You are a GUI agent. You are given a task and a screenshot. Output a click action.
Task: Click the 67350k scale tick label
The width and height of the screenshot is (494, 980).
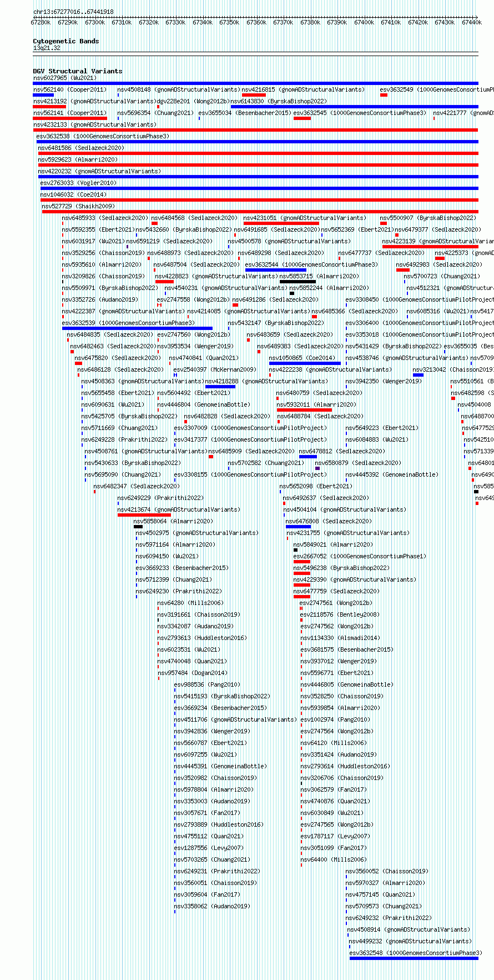click(229, 22)
